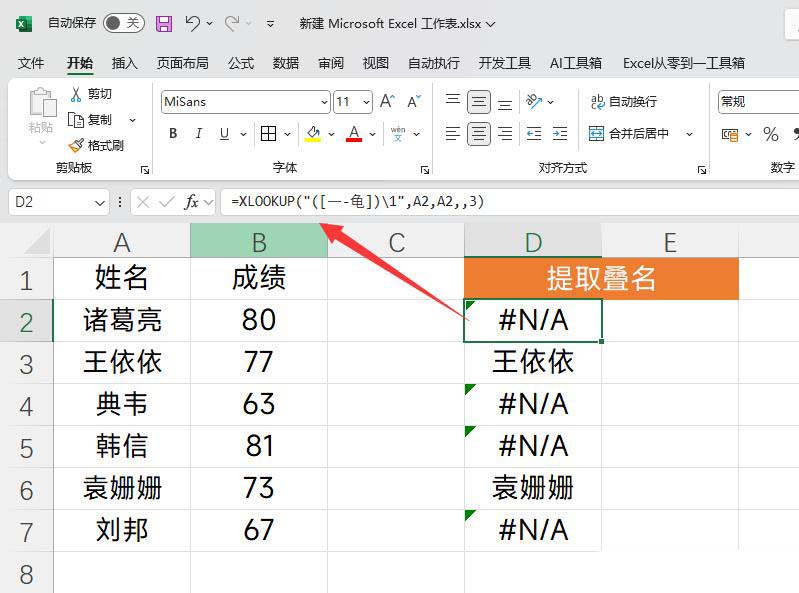The image size is (799, 593).
Task: Open the 公式 (Formulas) ribbon tab
Action: (241, 63)
